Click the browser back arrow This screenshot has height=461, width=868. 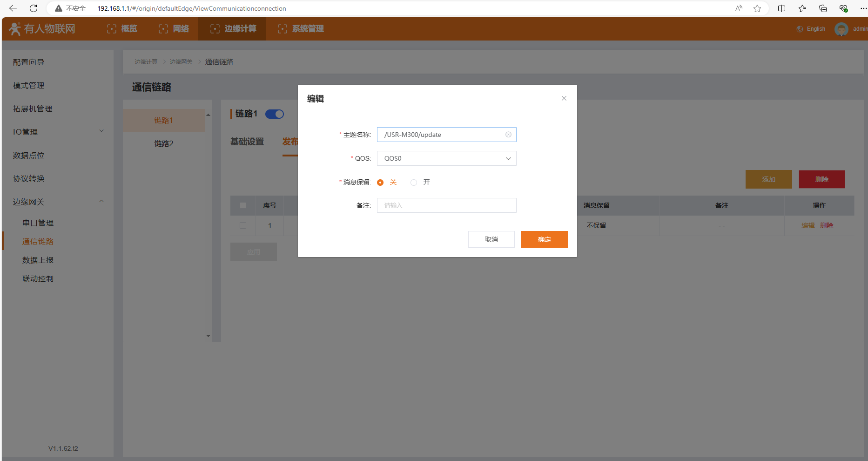[x=13, y=8]
